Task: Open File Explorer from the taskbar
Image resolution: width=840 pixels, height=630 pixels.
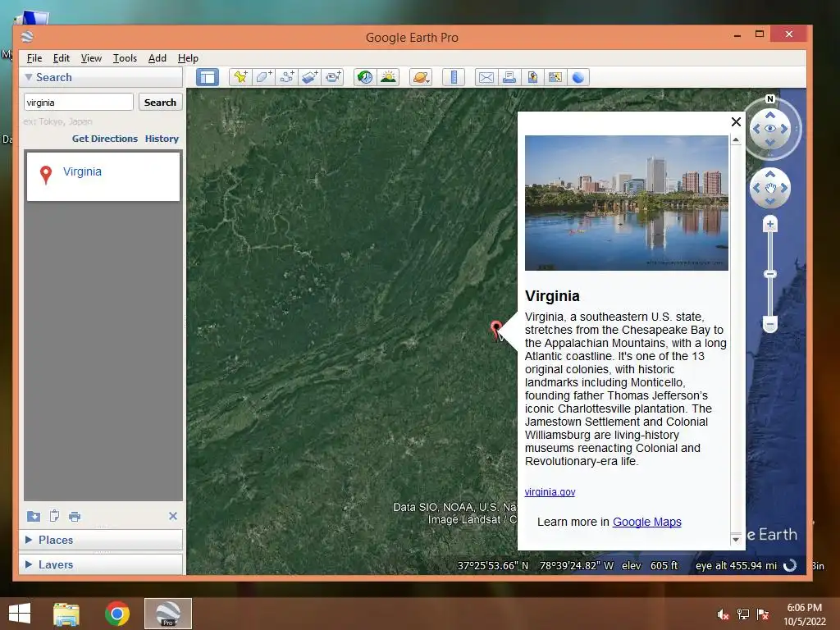Action: click(x=66, y=614)
